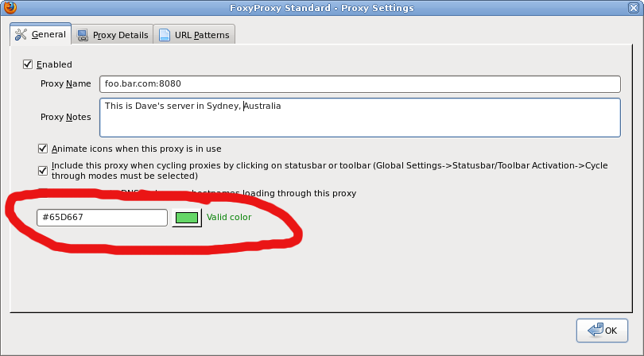This screenshot has height=356, width=644.
Task: Click the Firefox icon in title bar
Action: click(10, 7)
